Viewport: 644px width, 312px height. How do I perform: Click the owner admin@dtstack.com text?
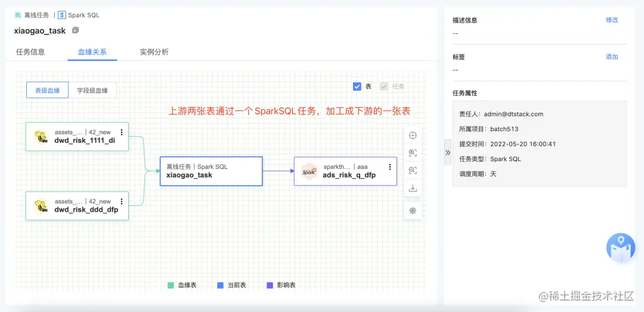tap(513, 114)
